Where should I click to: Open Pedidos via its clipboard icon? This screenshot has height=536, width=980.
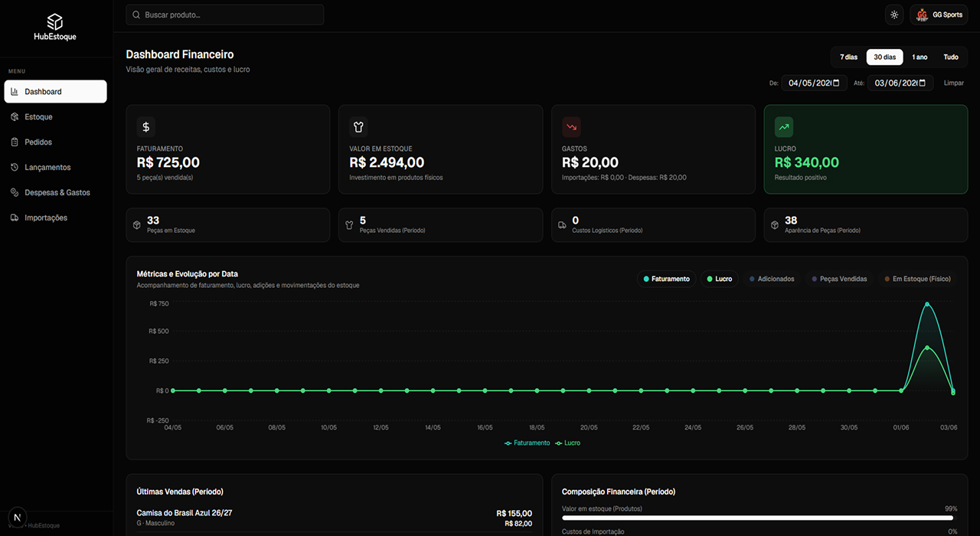coord(15,142)
